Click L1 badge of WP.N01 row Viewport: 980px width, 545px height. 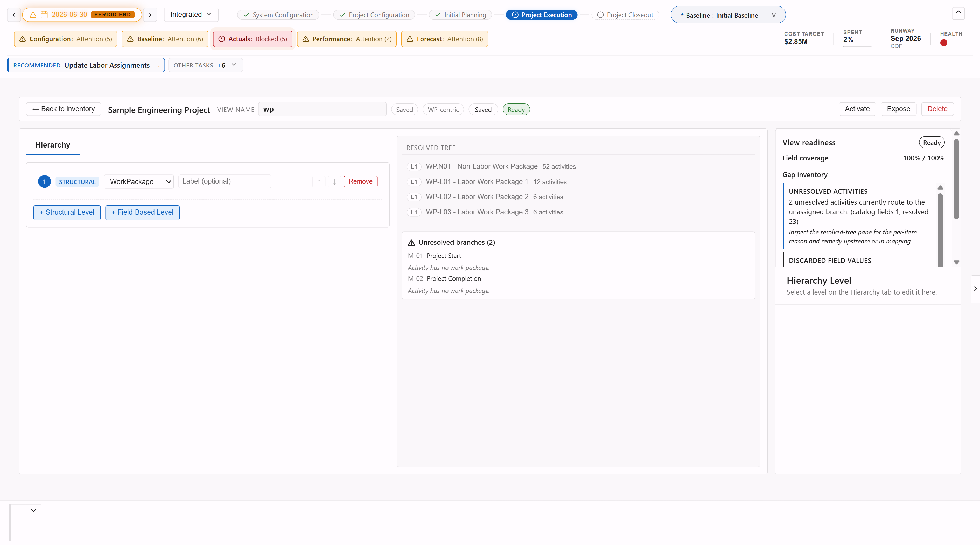(x=414, y=167)
